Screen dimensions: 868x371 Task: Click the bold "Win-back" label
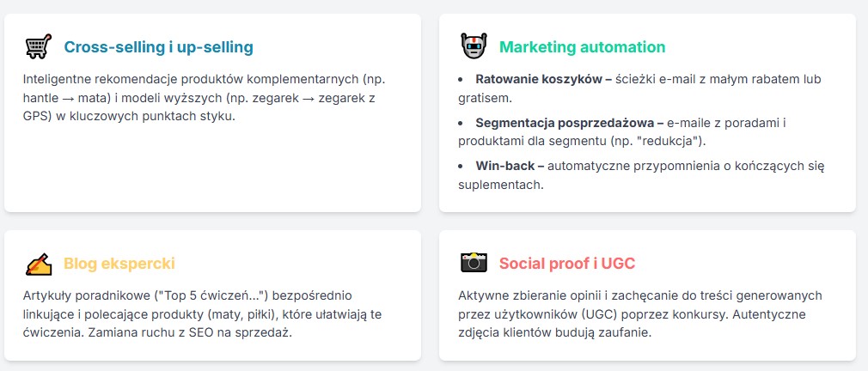point(510,166)
